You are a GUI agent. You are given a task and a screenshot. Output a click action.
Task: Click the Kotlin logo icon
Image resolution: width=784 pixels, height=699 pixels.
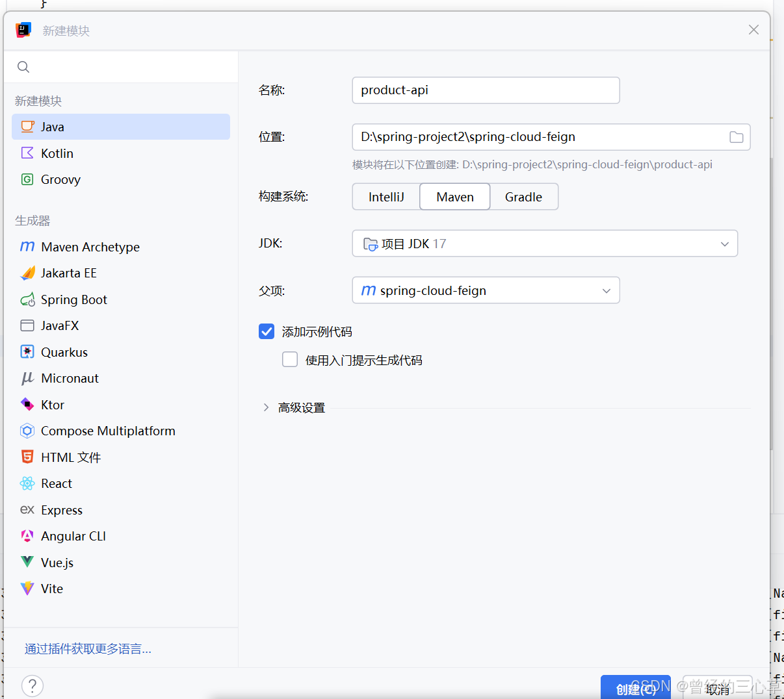(x=27, y=153)
